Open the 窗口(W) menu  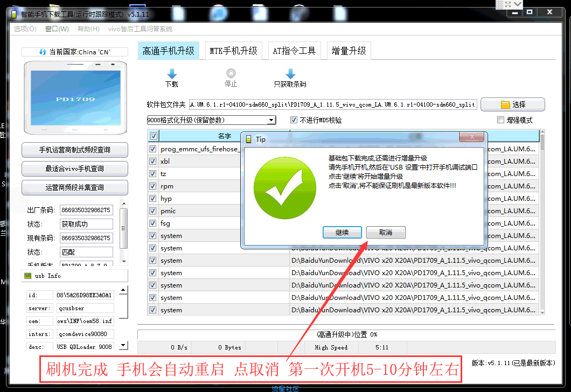pos(57,29)
